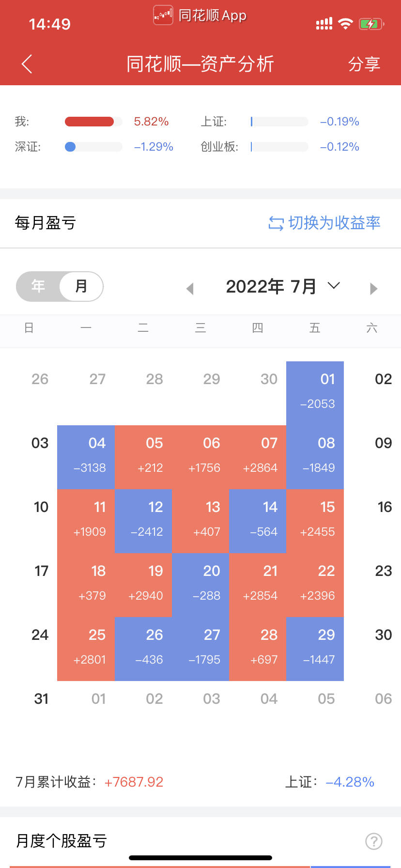Open the 同花顺 App banner icon
Screen dimensions: 401x868
tap(163, 15)
